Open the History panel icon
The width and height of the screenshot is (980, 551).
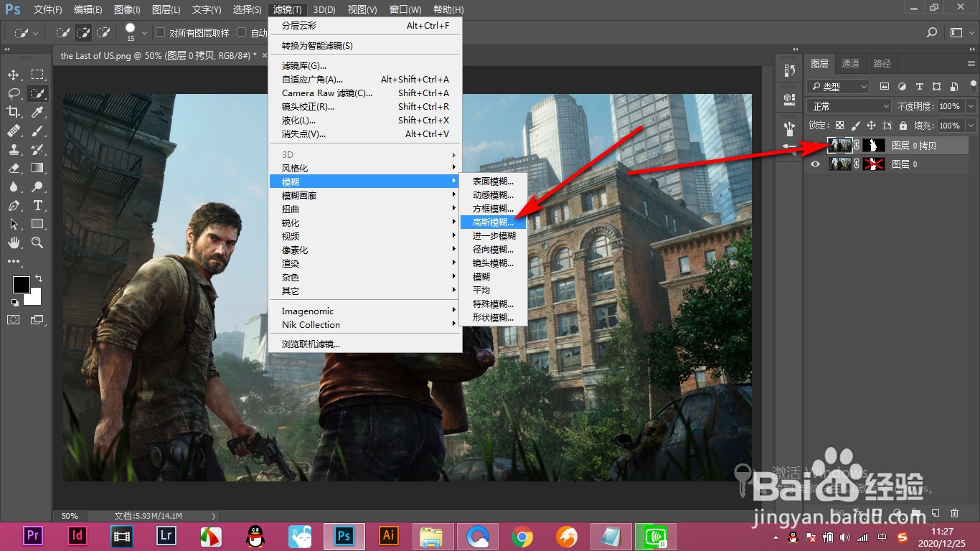point(790,70)
